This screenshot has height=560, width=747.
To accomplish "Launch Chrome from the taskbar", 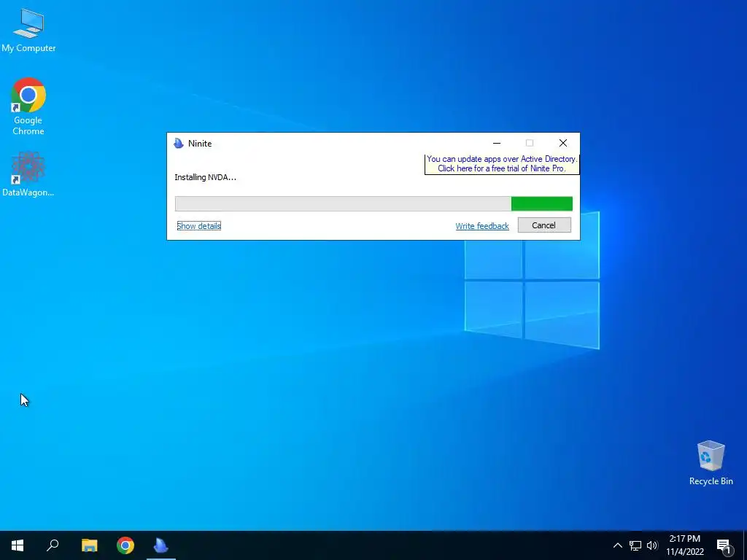I will tap(125, 545).
